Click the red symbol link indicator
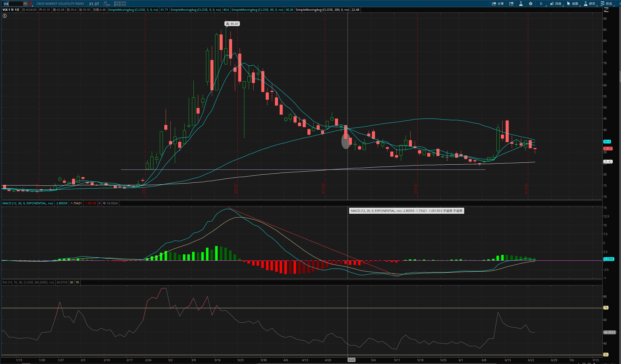Viewport: 621px width, 364px height. 31,4
